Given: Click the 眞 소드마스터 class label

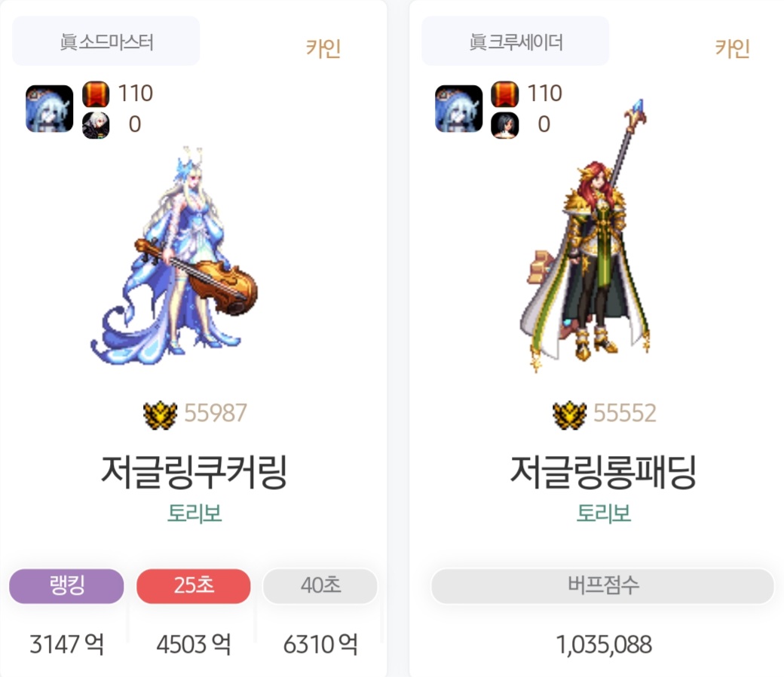Looking at the screenshot, I should tap(106, 41).
